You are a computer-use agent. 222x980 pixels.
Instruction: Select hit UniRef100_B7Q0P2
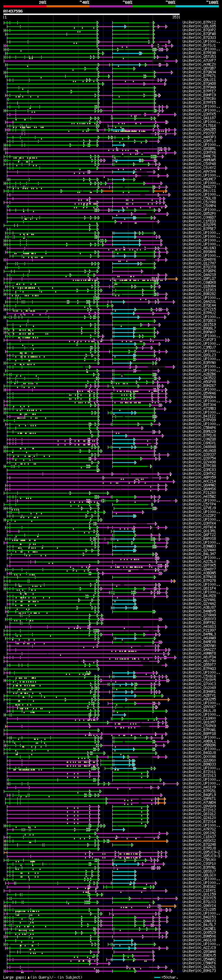199,30
